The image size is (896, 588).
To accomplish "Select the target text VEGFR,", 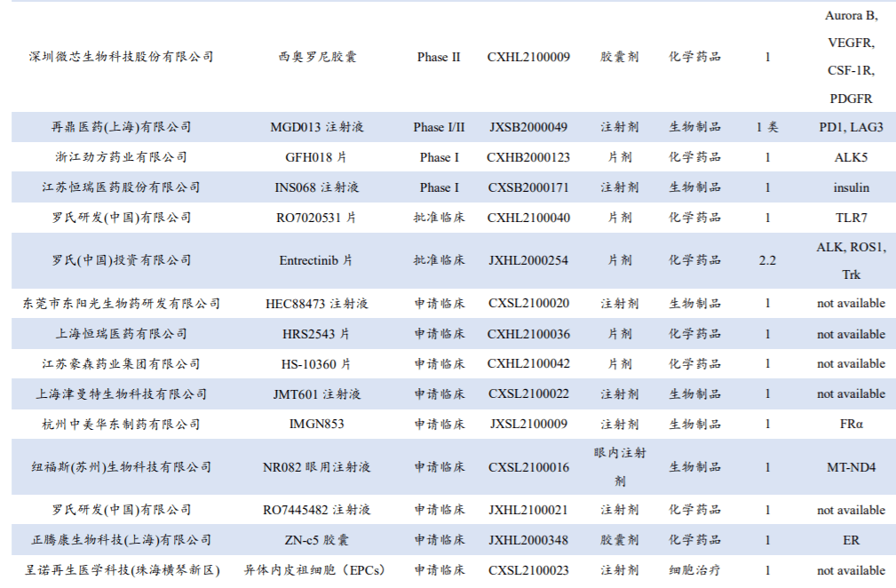I will click(x=851, y=43).
